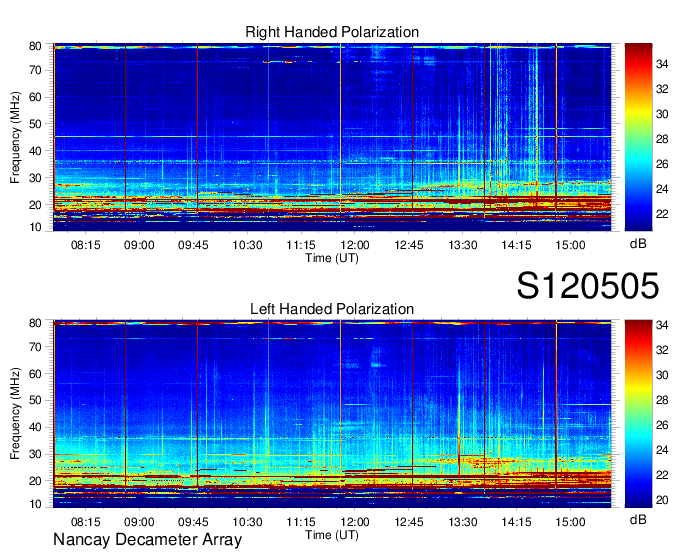Click the "Right Handed Polarization" plot title
680x552 pixels.
[332, 32]
